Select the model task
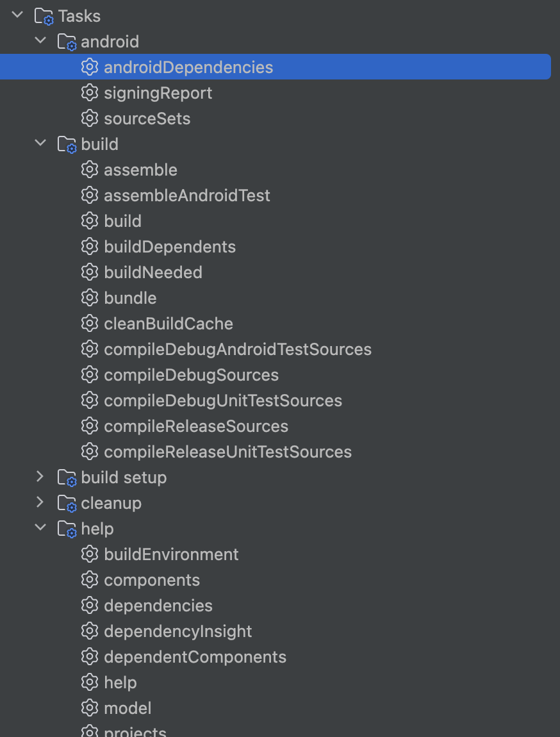Screen dimensions: 560x737 (x=128, y=708)
